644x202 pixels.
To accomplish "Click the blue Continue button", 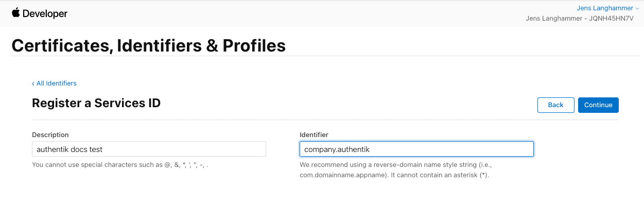I will (598, 105).
